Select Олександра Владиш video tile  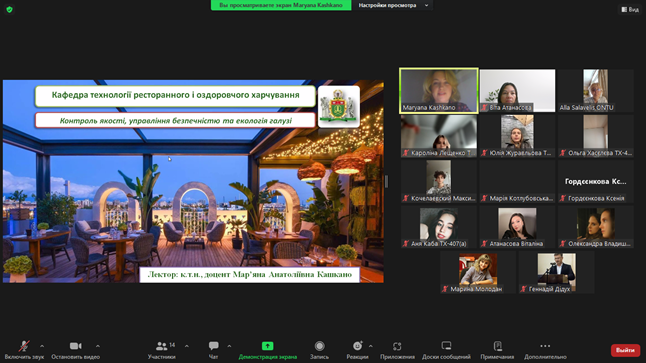coord(595,227)
